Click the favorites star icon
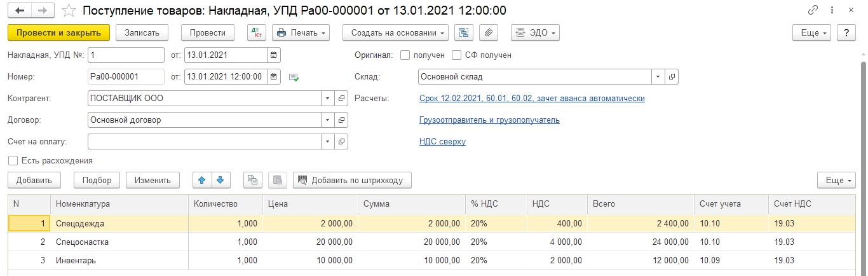868x276 pixels. (x=71, y=11)
